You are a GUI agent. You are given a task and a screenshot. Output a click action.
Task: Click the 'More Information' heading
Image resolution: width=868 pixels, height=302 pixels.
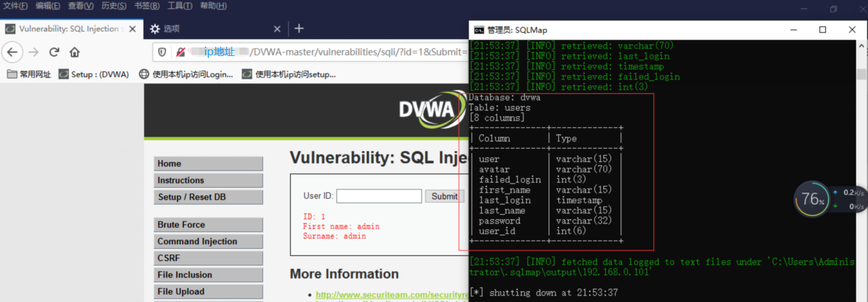(x=344, y=274)
